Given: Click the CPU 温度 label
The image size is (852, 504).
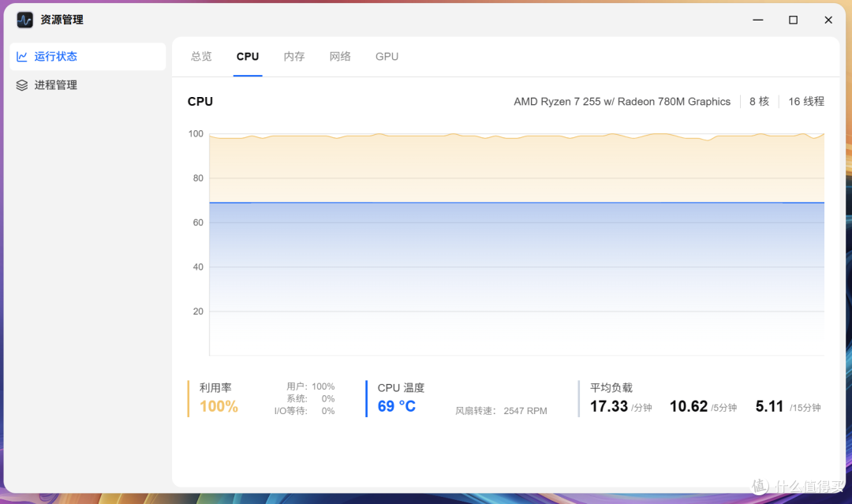Looking at the screenshot, I should click(x=401, y=388).
